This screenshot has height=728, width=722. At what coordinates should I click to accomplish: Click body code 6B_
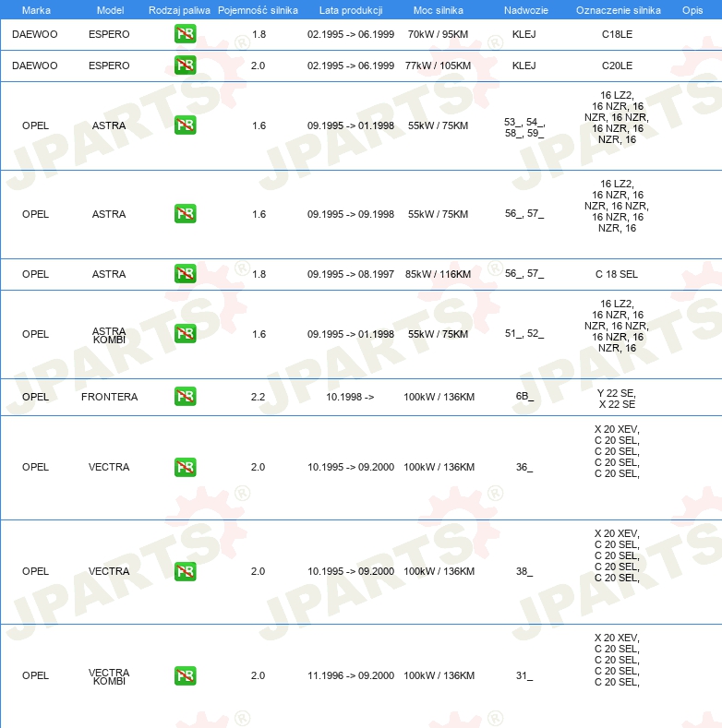(x=524, y=396)
